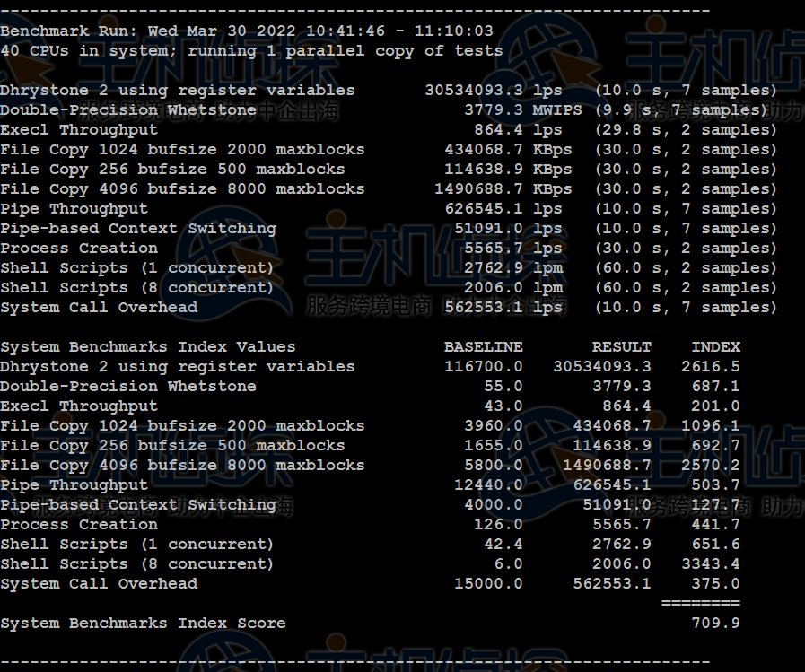Click baseline value '116700.0' for Dhrystone
Image resolution: width=805 pixels, height=672 pixels.
pos(484,367)
